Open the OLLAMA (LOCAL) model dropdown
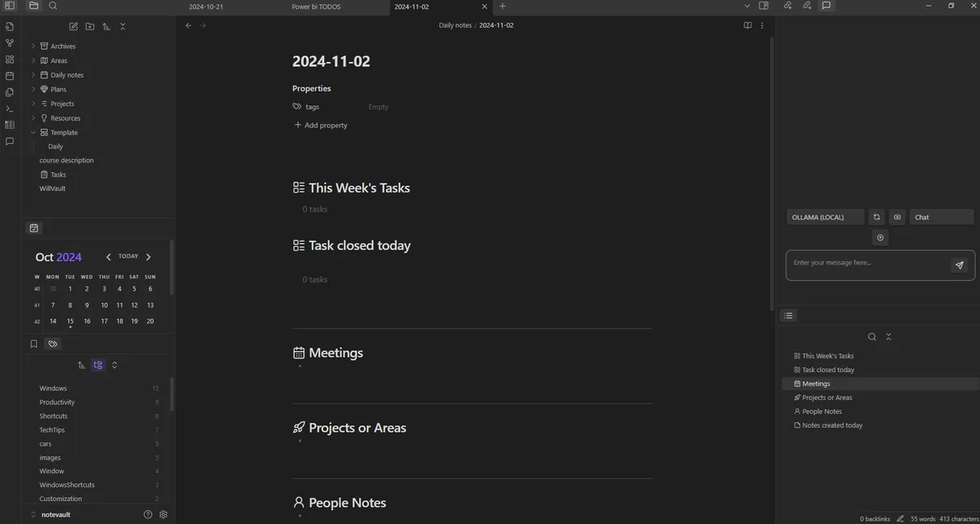980x524 pixels. pyautogui.click(x=825, y=217)
